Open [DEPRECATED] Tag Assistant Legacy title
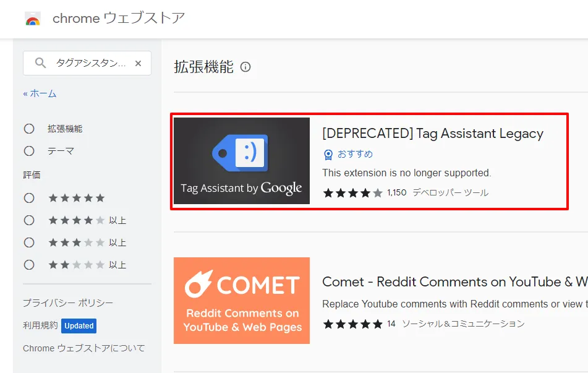This screenshot has height=373, width=588. coord(433,134)
